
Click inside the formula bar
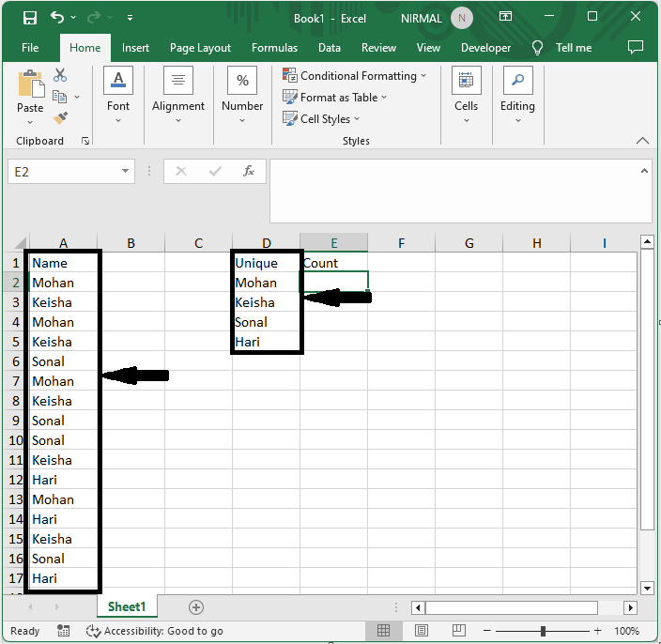tap(455, 191)
